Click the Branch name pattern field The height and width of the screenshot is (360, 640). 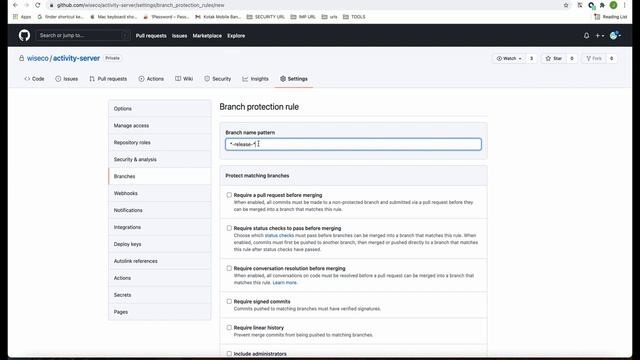click(353, 144)
